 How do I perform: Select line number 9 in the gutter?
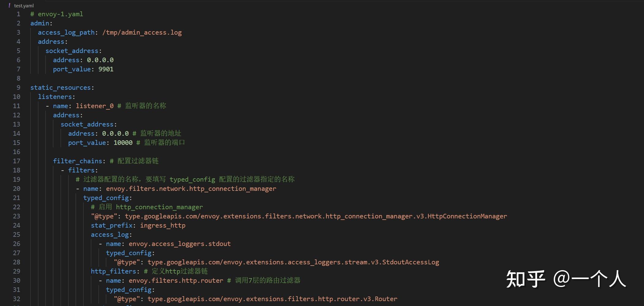(x=18, y=88)
